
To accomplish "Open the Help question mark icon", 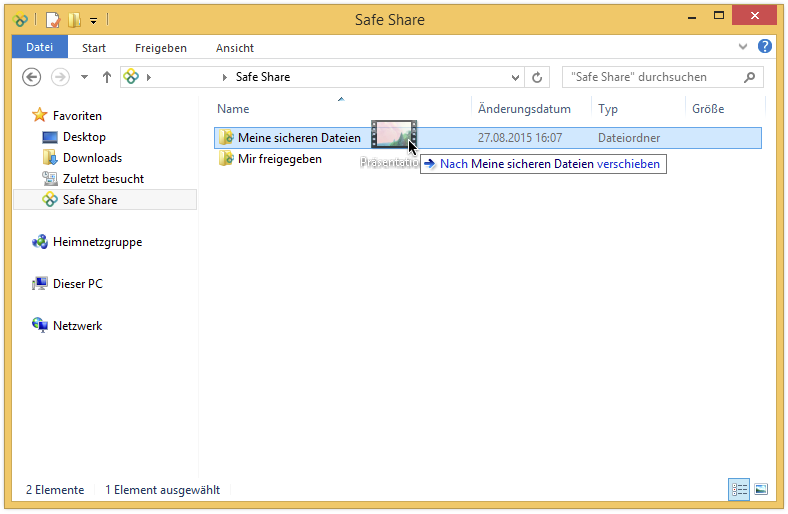I will [x=764, y=46].
